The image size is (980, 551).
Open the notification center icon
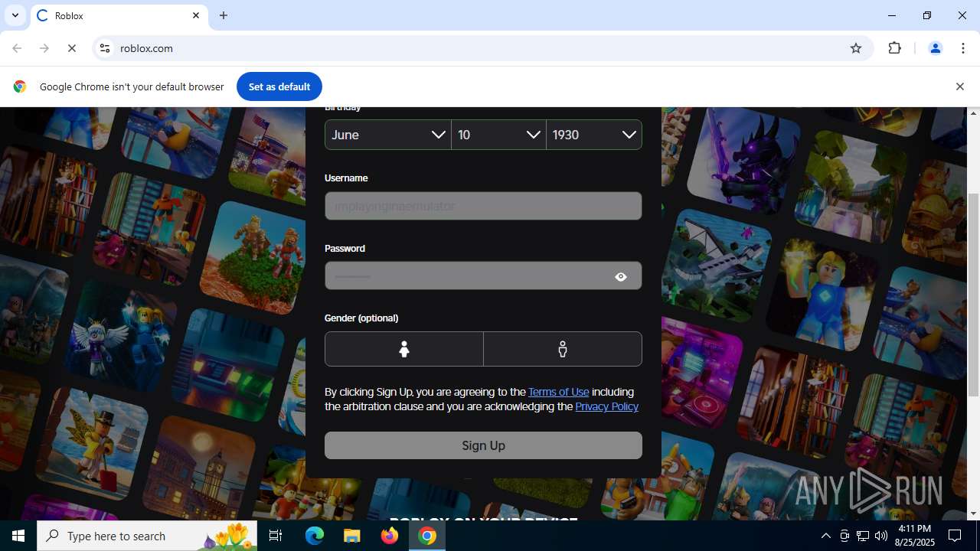[x=955, y=536]
